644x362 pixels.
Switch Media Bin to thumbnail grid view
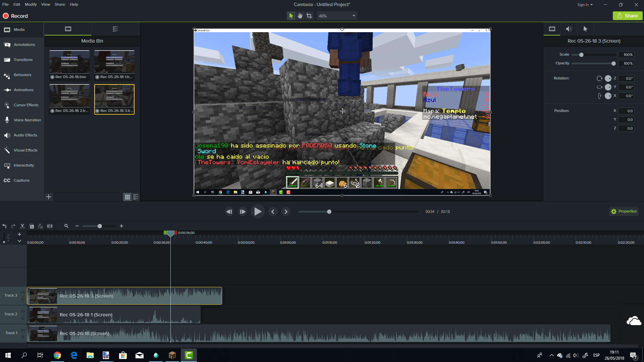[127, 197]
